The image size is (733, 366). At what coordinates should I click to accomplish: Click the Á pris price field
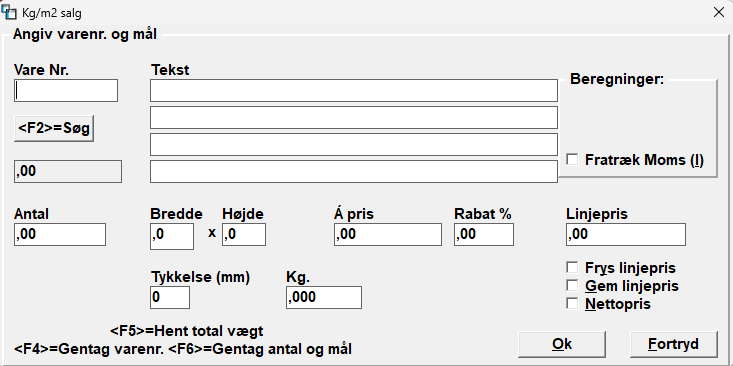click(388, 234)
